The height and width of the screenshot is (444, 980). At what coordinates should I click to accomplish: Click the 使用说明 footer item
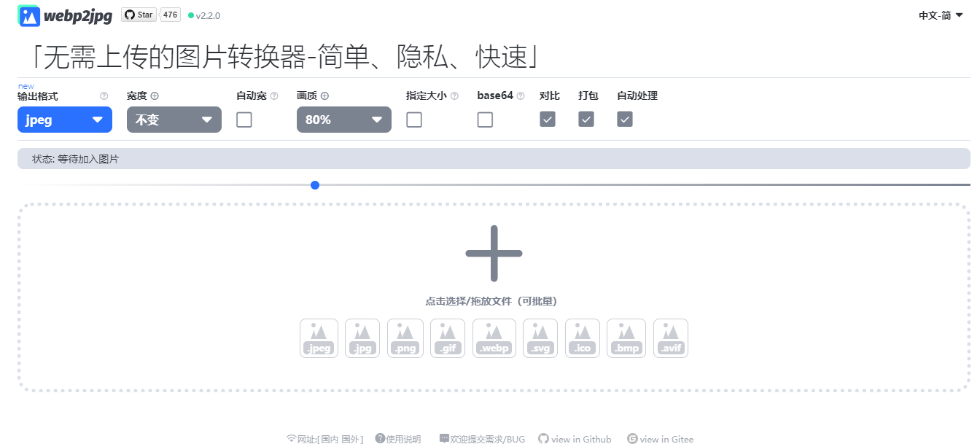click(399, 438)
